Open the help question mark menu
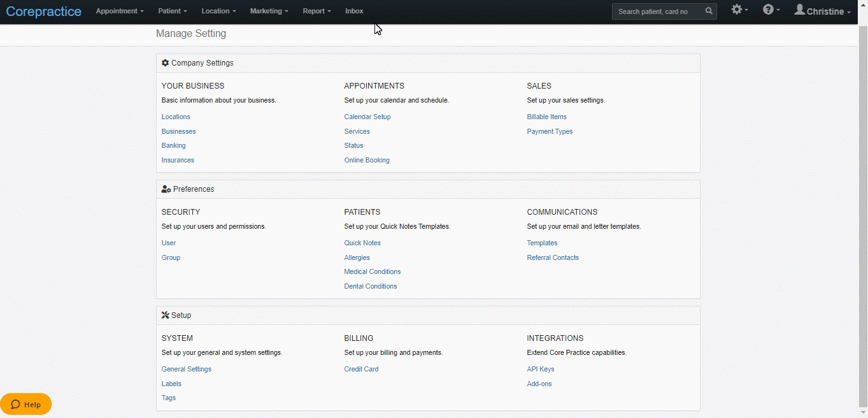Viewport: 868px width, 418px height. (771, 10)
